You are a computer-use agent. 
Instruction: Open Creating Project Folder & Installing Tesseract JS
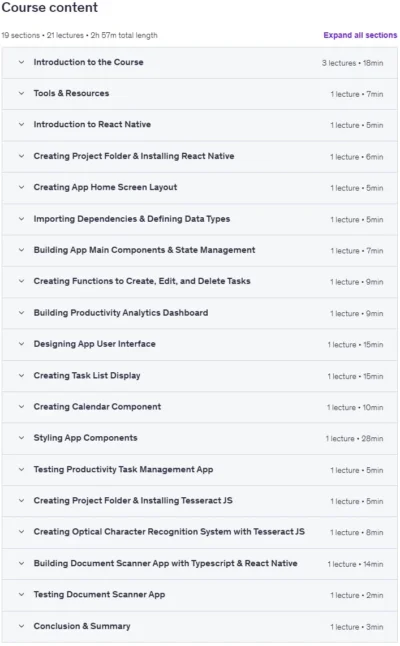pyautogui.click(x=199, y=501)
